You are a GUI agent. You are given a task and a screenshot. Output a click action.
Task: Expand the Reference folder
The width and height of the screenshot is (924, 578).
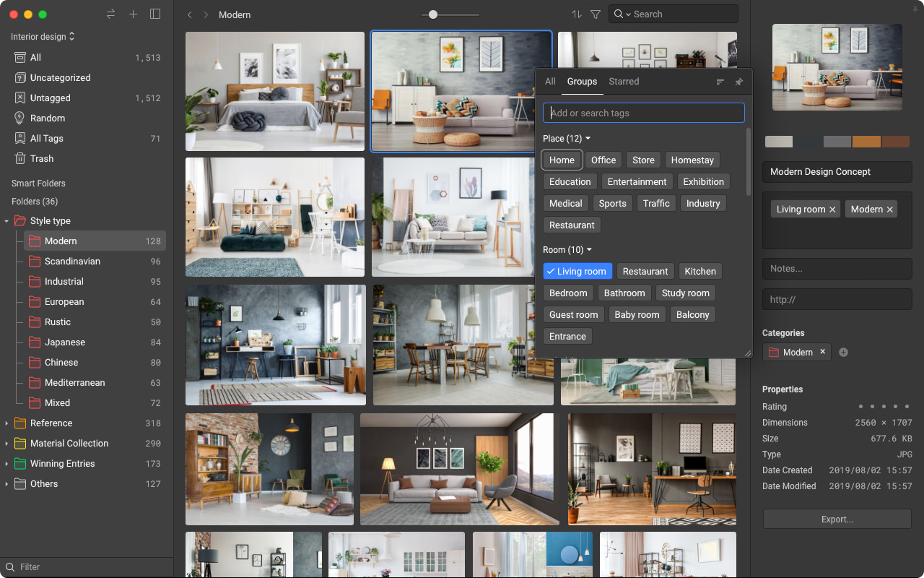click(x=7, y=423)
